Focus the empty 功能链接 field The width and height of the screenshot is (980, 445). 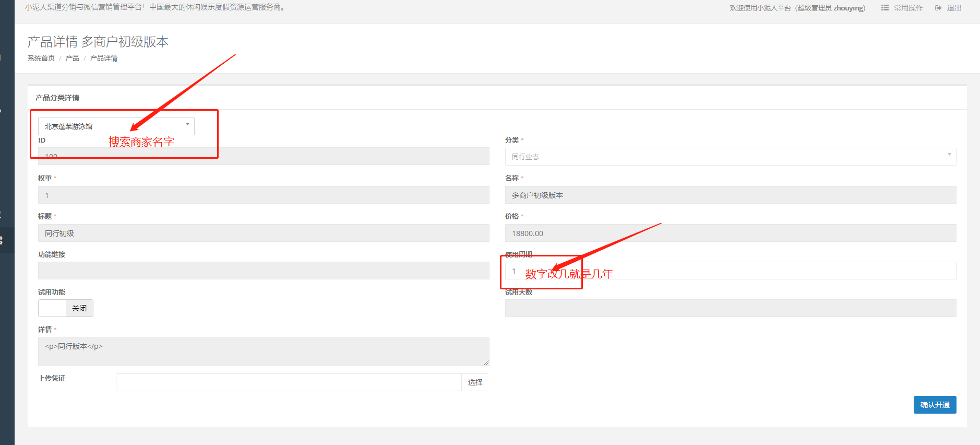click(264, 271)
